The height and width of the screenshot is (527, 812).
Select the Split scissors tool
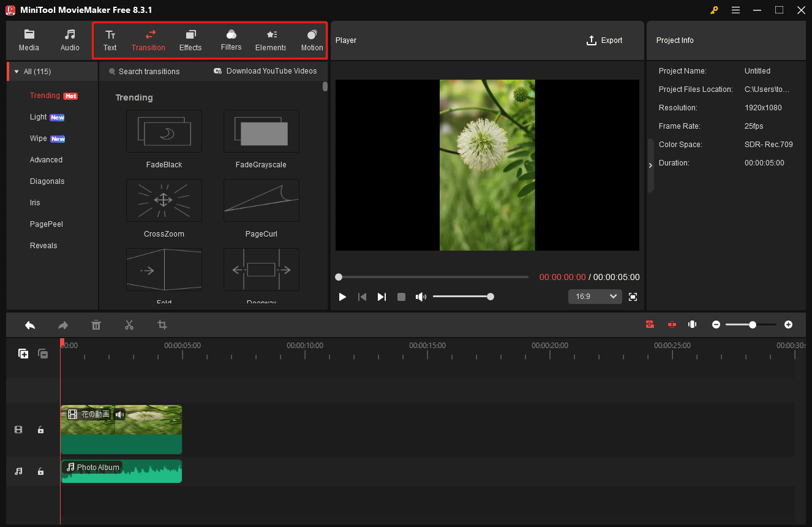click(x=129, y=325)
